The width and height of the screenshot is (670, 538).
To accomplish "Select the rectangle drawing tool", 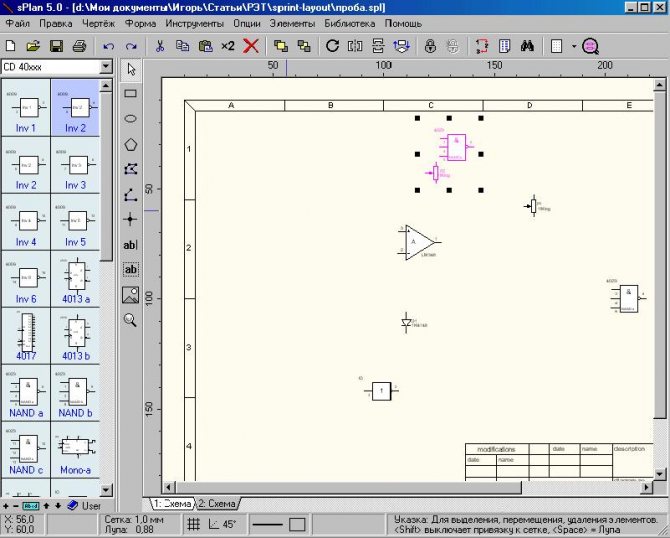I will [130, 93].
